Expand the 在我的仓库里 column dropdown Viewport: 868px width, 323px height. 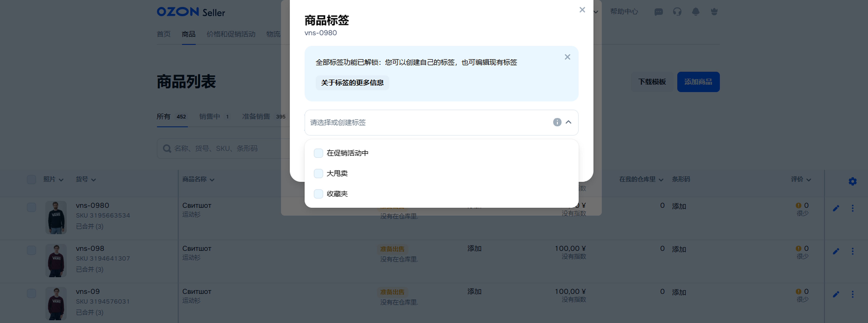(x=661, y=180)
